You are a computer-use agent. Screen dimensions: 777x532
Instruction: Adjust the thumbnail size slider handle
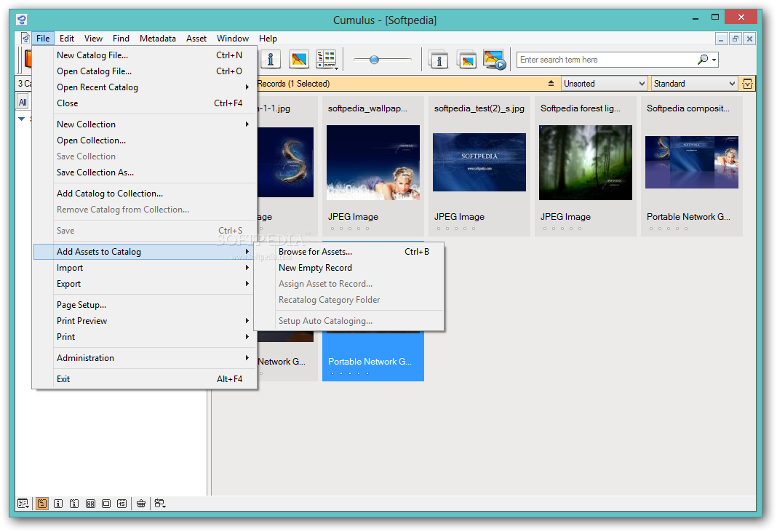point(374,60)
